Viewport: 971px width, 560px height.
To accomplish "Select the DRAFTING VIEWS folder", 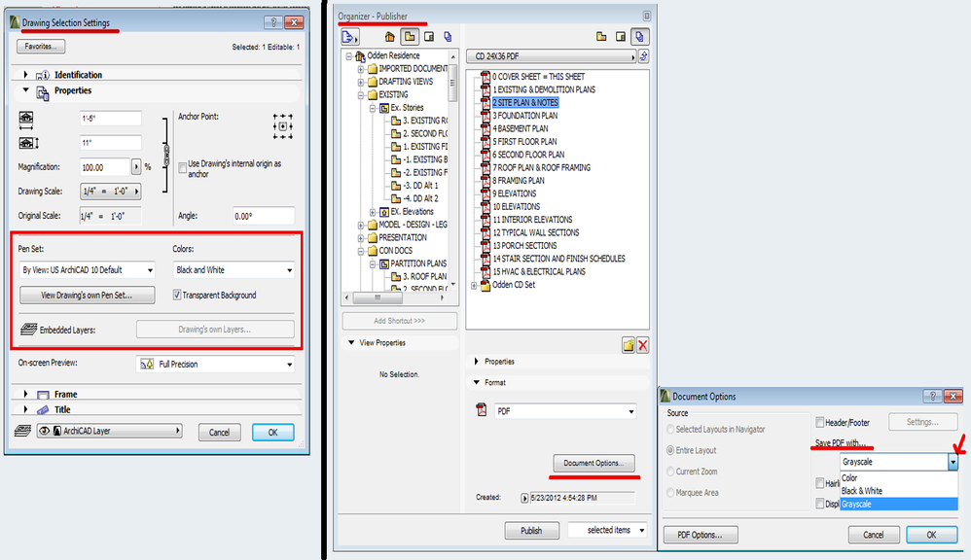I will coord(406,82).
